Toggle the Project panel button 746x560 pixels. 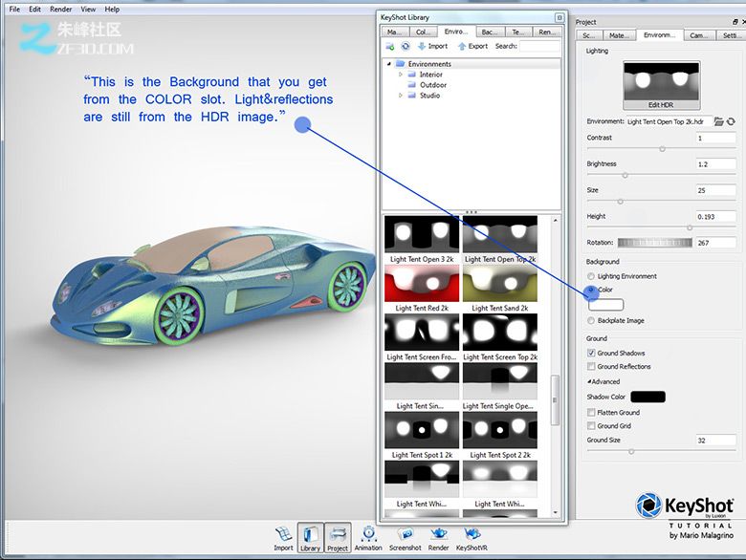point(338,538)
